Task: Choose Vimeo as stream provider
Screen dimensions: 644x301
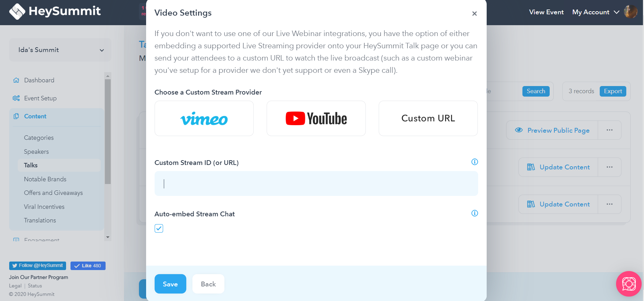Action: [x=204, y=118]
